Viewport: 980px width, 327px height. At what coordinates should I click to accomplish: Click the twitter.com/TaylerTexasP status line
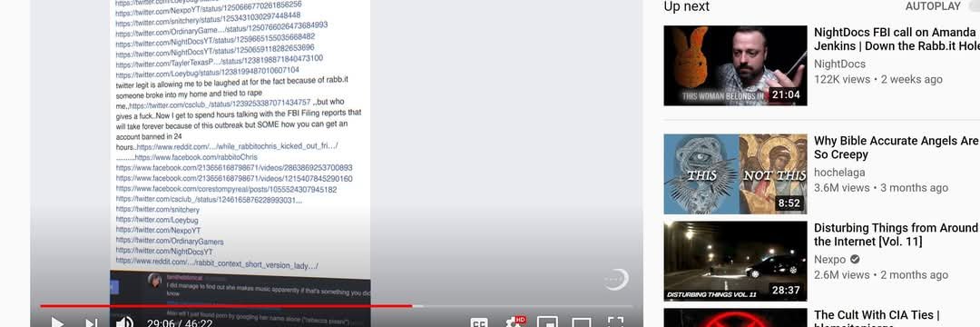[x=219, y=60]
